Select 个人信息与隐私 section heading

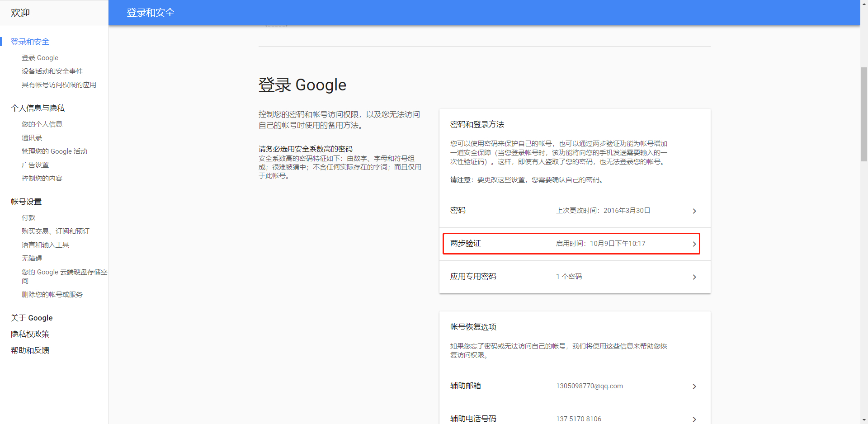coord(38,108)
